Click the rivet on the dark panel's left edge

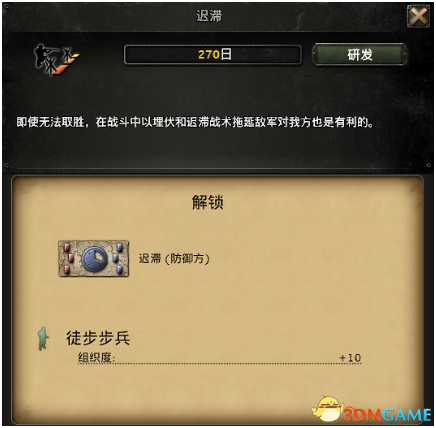pyautogui.click(x=7, y=165)
